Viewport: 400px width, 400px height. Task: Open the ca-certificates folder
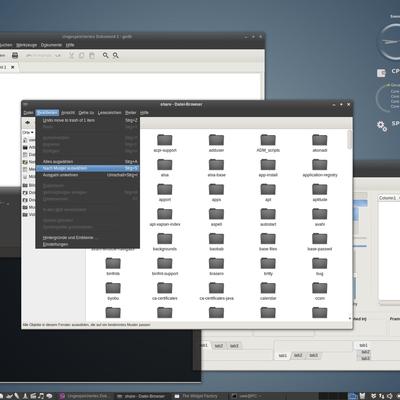point(165,291)
